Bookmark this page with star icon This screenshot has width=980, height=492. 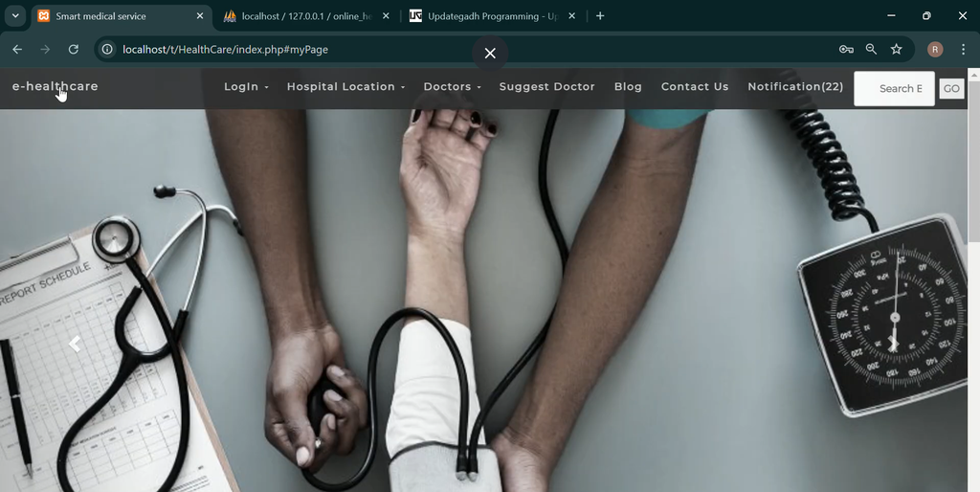(896, 50)
